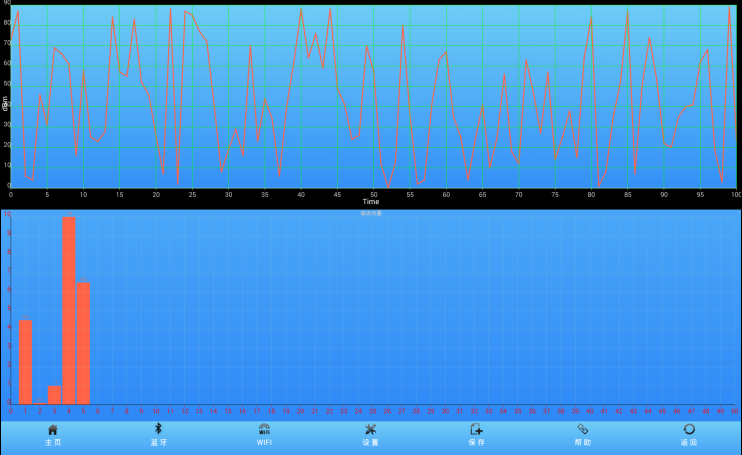The image size is (742, 455).
Task: Tap the "dBm" vertical axis label
Action: (5, 102)
